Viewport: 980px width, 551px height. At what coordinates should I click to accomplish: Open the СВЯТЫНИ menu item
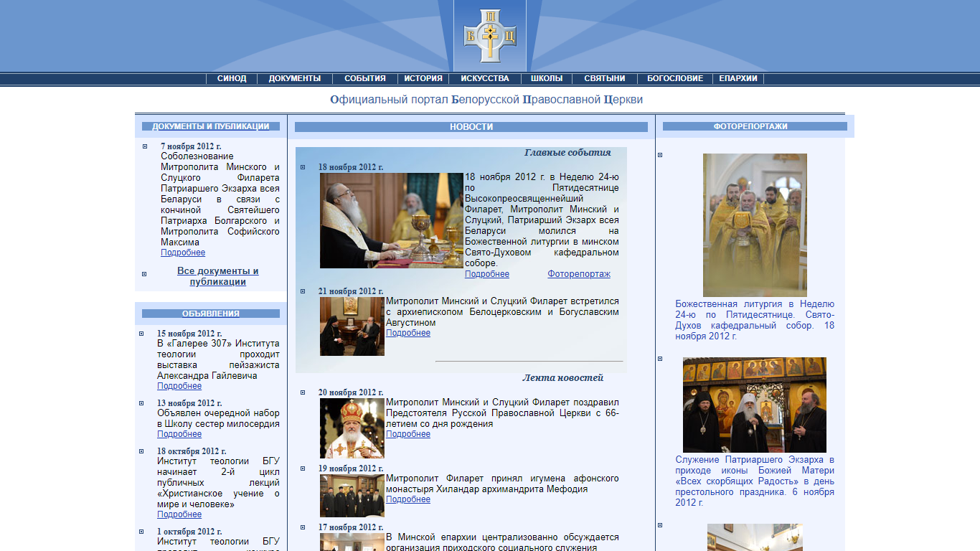pyautogui.click(x=605, y=79)
